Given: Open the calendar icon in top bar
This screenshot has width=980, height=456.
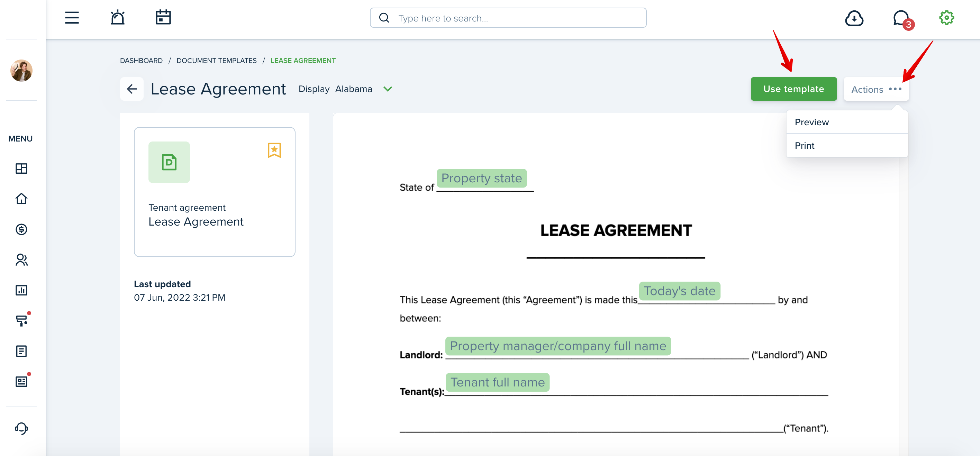Looking at the screenshot, I should pos(163,18).
